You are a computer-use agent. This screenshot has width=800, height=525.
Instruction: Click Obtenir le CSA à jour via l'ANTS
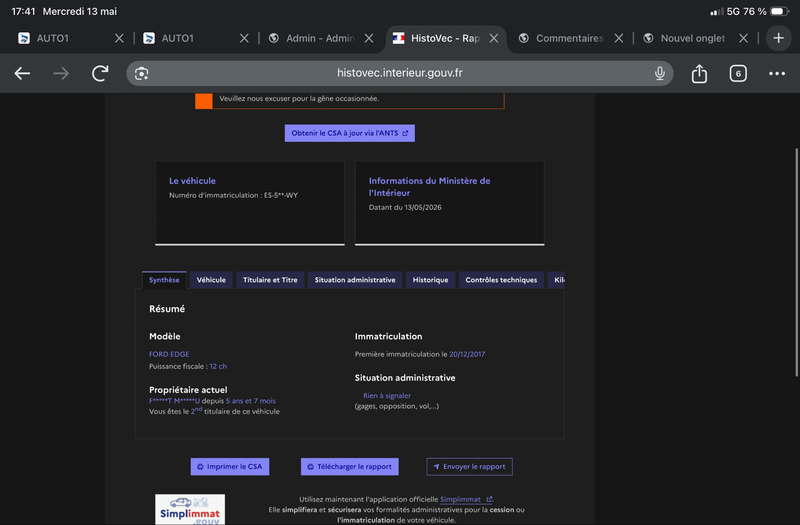[x=349, y=133]
